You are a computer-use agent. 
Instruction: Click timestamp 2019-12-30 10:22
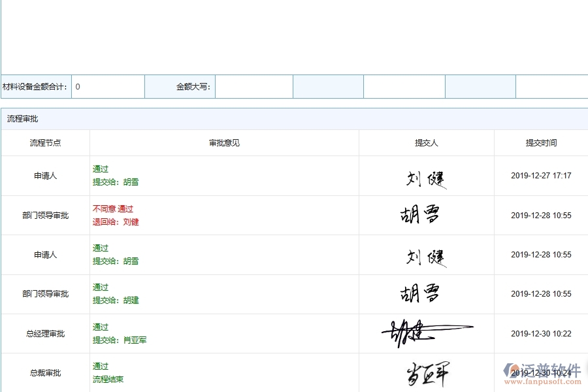coord(541,332)
